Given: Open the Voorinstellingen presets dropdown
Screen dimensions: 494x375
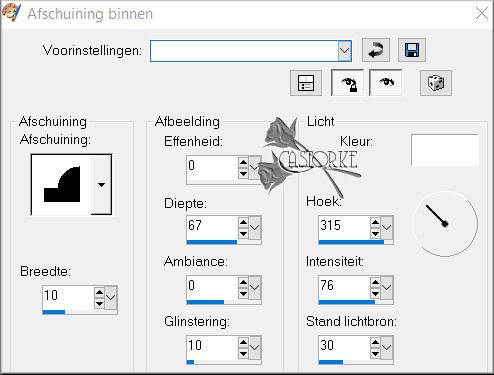Looking at the screenshot, I should [345, 51].
